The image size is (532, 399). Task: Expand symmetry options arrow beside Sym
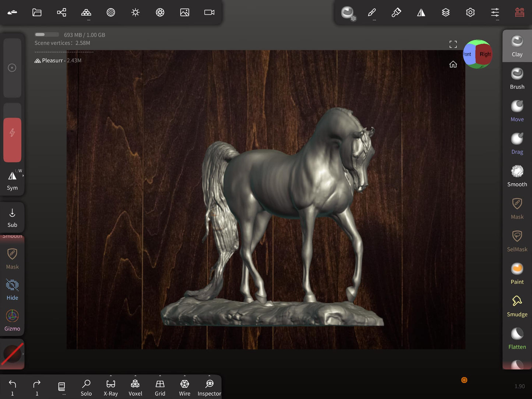[23, 176]
